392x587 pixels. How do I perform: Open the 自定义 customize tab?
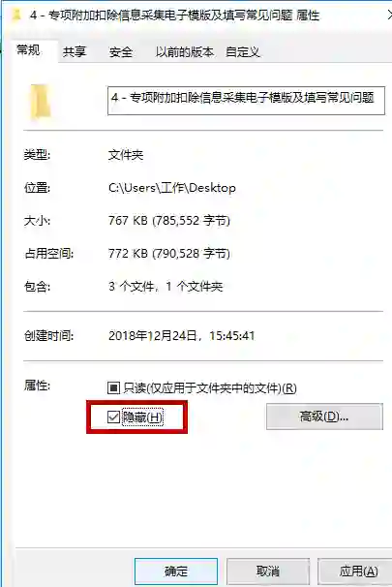(x=243, y=51)
